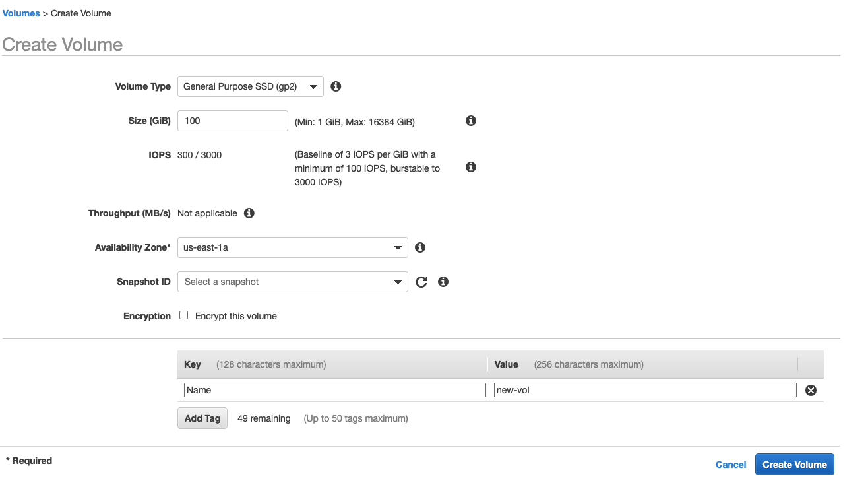
Task: Click the Create Volume button
Action: (795, 465)
